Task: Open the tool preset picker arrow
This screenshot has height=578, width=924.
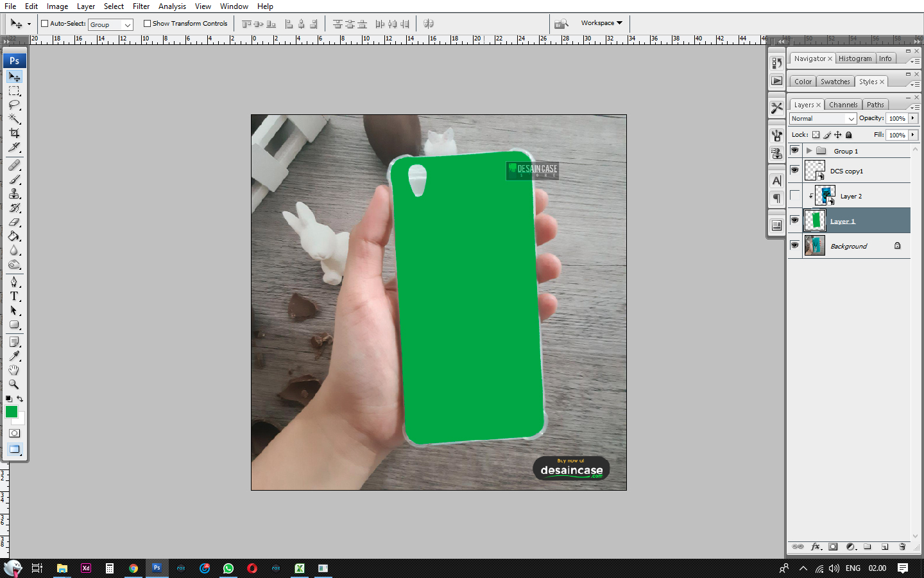Action: point(29,24)
